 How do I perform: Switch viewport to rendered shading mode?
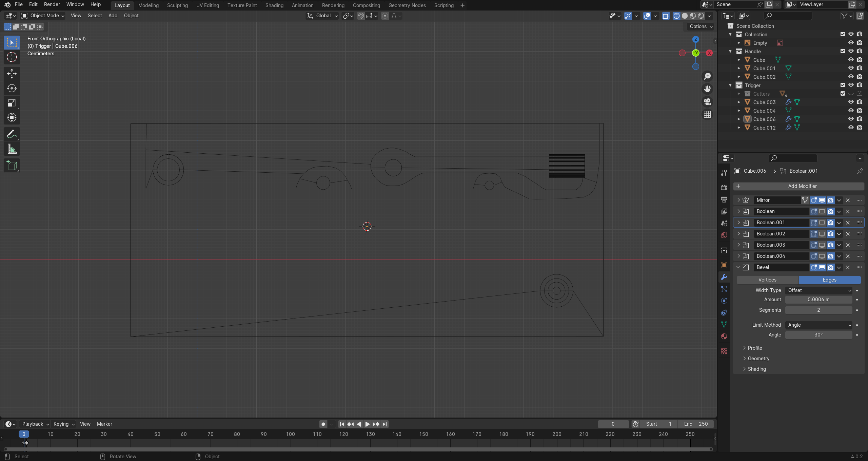pos(700,16)
